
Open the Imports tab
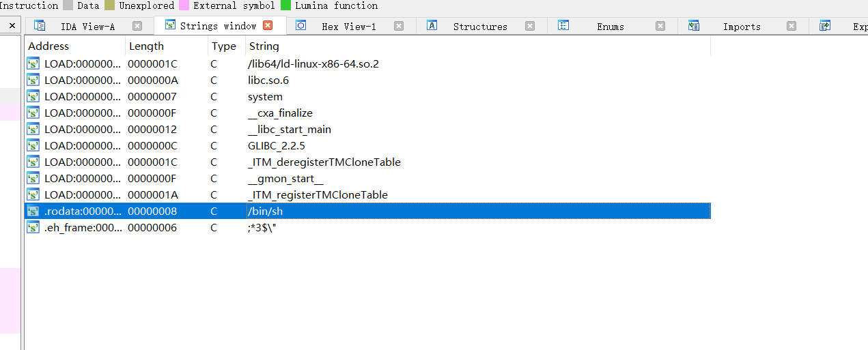click(742, 27)
